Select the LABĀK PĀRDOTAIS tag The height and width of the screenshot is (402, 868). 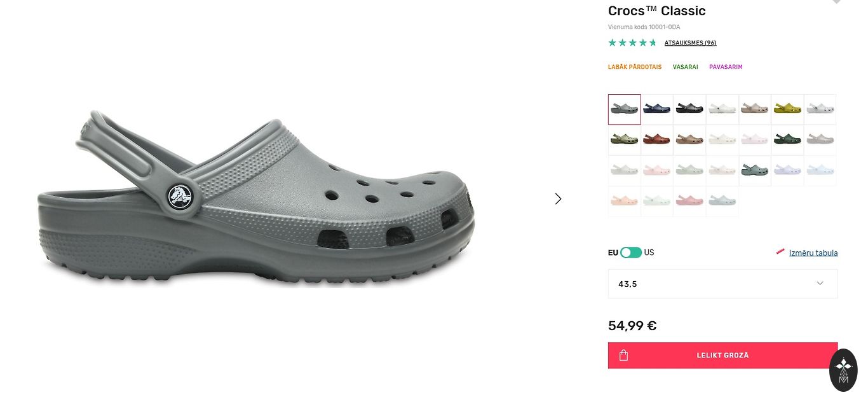point(634,67)
